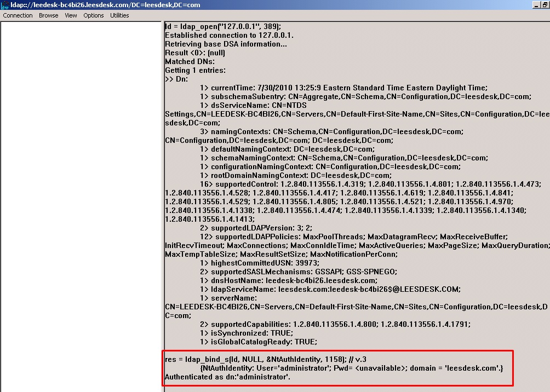This screenshot has height=392, width=550.
Task: Click the currentTime attribute line
Action: 344,88
